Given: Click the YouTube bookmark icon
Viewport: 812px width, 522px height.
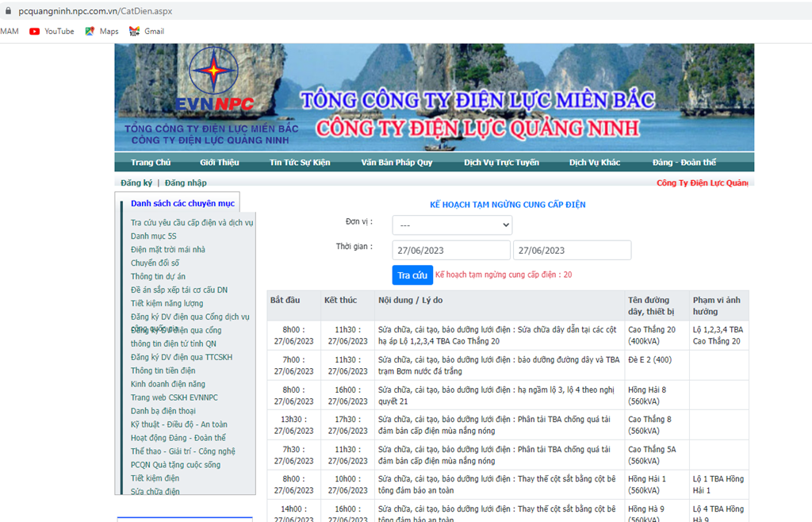Looking at the screenshot, I should pos(34,31).
